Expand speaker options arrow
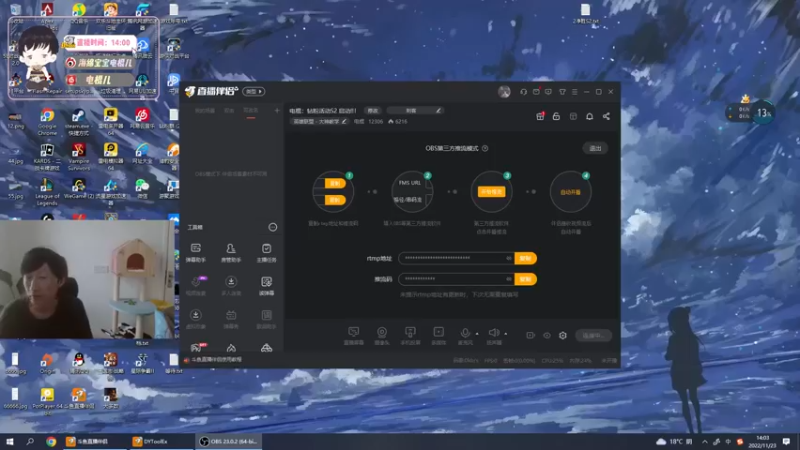The image size is (800, 450). click(506, 334)
